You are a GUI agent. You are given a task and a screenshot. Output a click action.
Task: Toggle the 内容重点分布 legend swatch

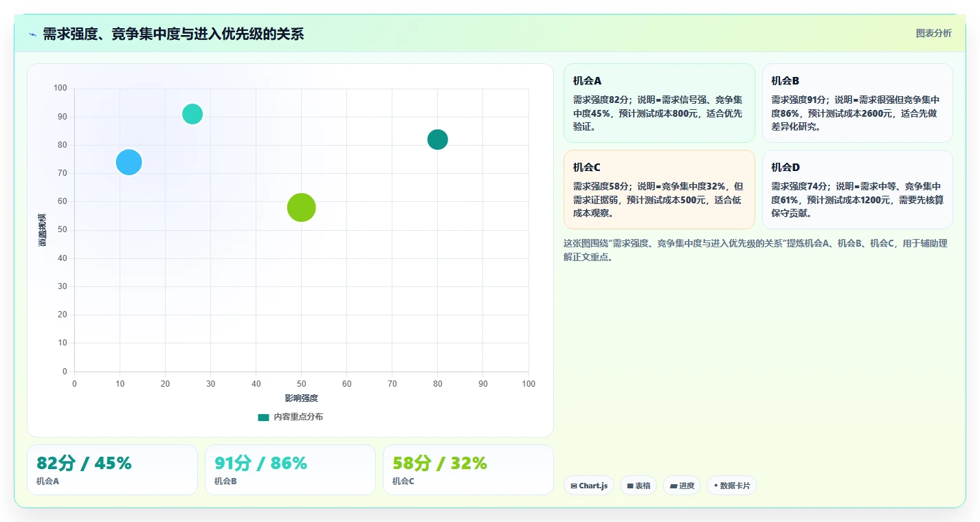point(263,417)
